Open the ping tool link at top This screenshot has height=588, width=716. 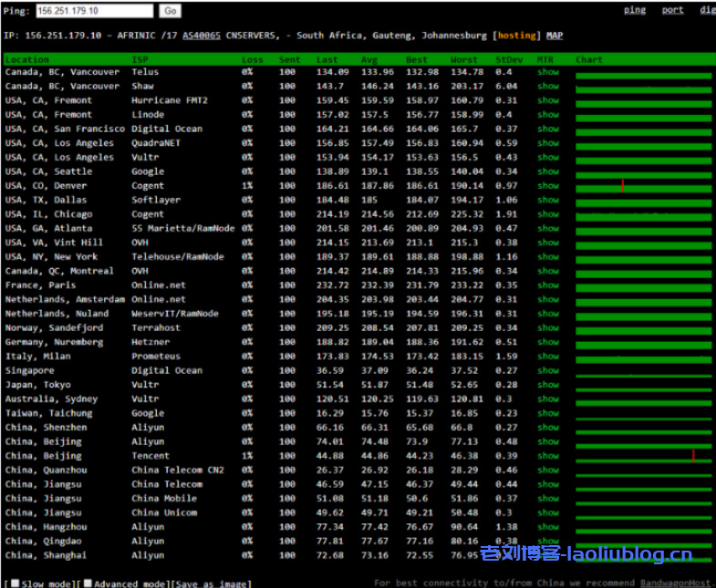(x=635, y=10)
